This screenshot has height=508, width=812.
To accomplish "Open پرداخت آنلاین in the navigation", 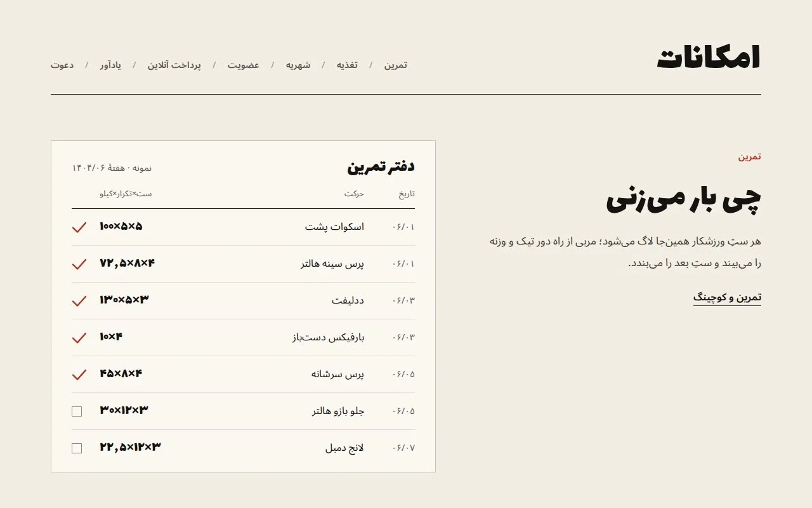I will tap(174, 65).
